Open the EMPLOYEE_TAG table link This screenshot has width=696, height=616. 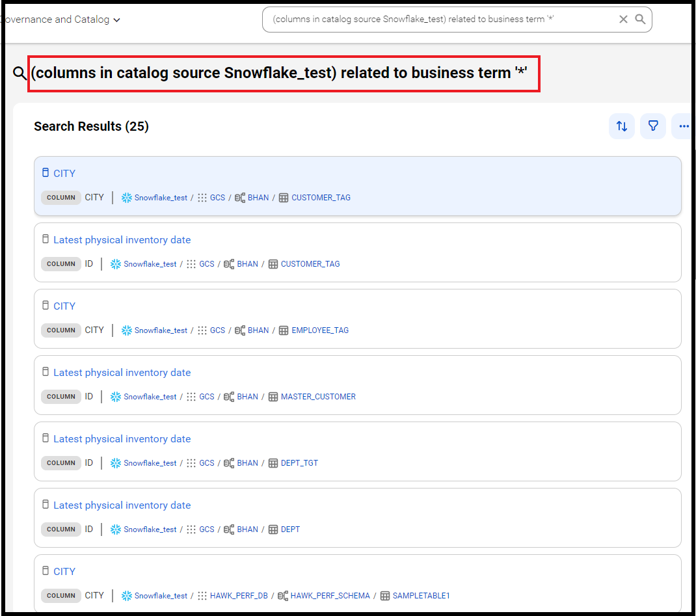tap(320, 330)
